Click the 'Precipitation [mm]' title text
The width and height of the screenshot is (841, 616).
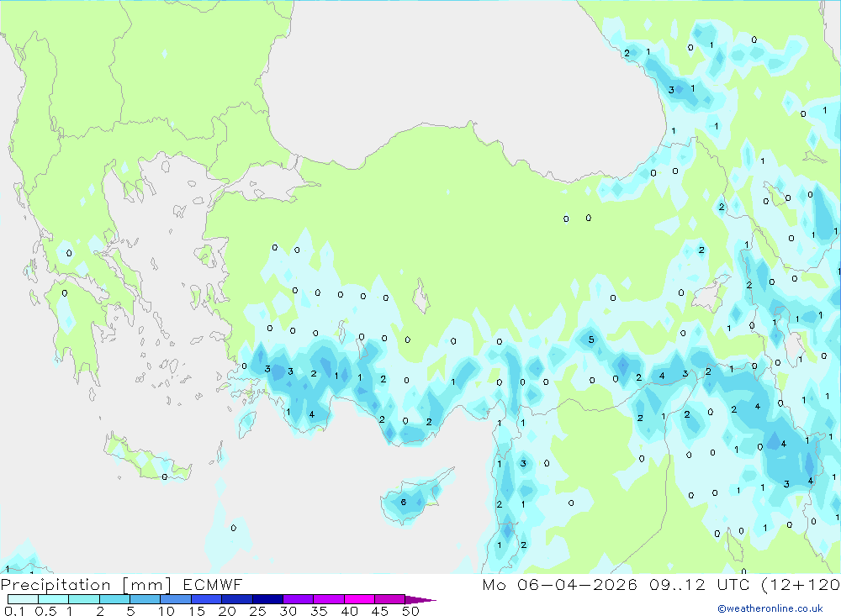pos(86,585)
